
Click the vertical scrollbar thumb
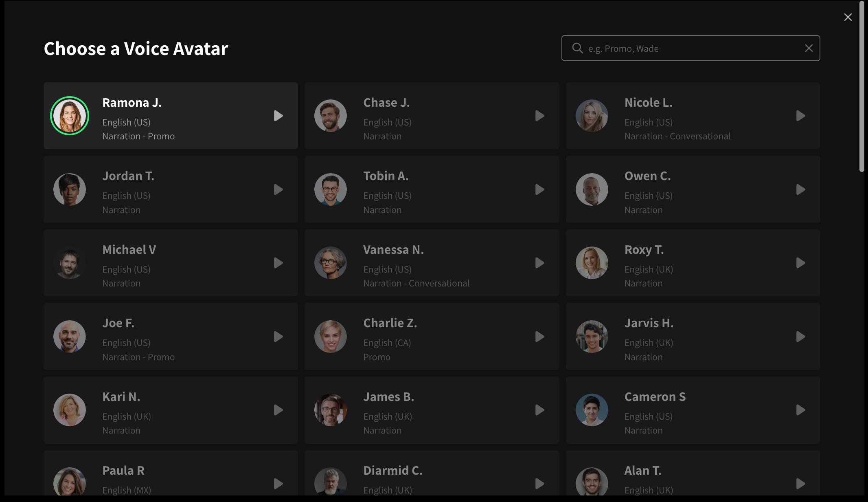(x=861, y=86)
